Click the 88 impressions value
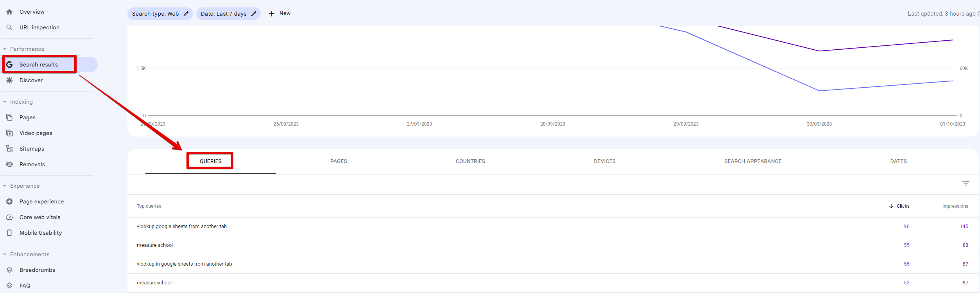This screenshot has width=980, height=293. point(966,245)
